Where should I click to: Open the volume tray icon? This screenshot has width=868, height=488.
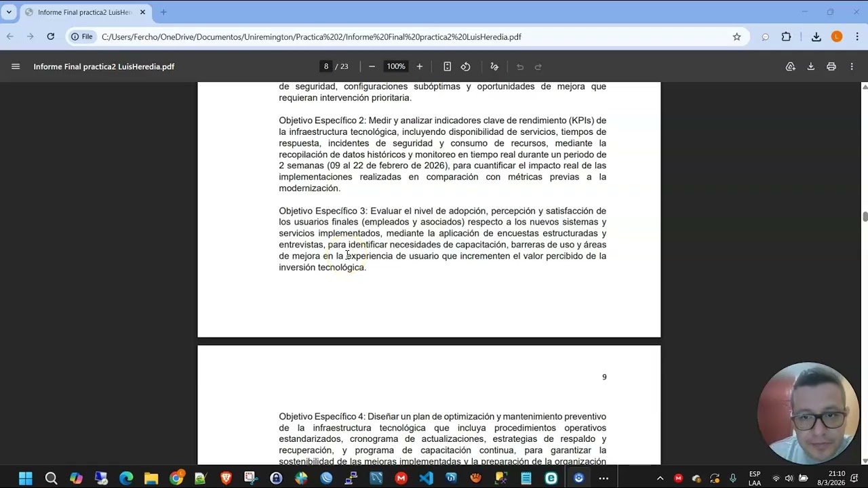(789, 479)
